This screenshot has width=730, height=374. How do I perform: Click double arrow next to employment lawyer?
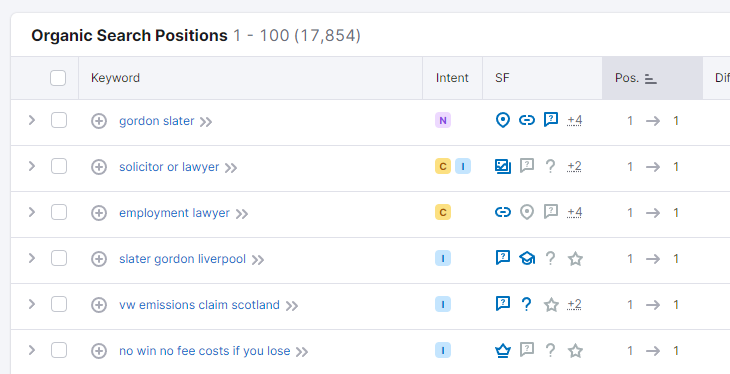pyautogui.click(x=242, y=214)
